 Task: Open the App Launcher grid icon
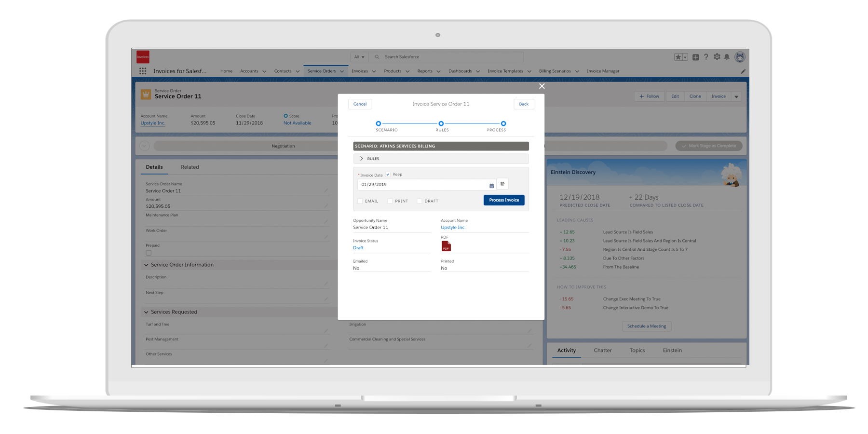143,71
